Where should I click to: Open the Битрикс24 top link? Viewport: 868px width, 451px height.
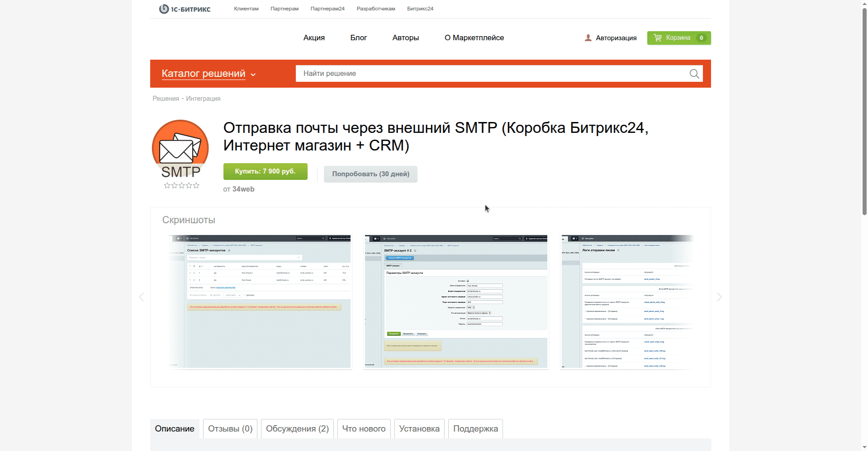[420, 9]
